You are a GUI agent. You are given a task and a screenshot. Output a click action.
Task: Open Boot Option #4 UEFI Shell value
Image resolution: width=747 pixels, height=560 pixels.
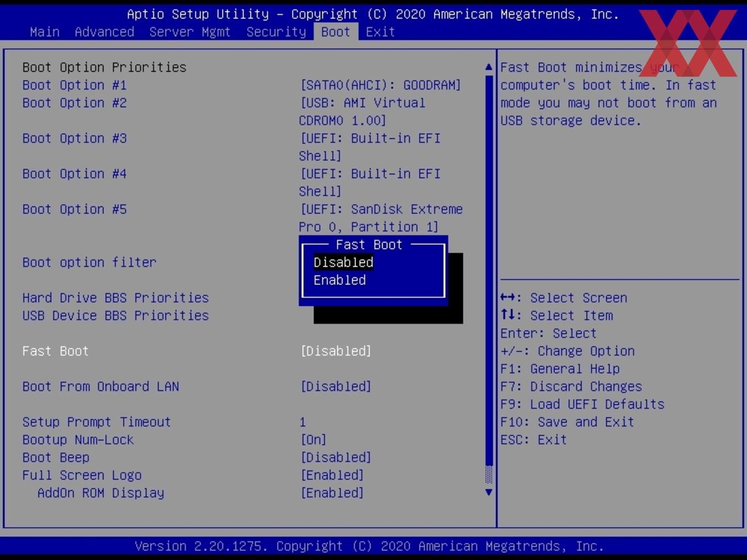[x=370, y=183]
